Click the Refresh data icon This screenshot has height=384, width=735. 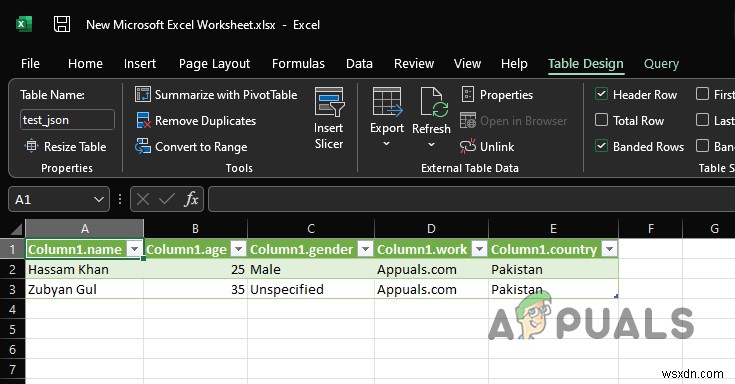coord(434,102)
